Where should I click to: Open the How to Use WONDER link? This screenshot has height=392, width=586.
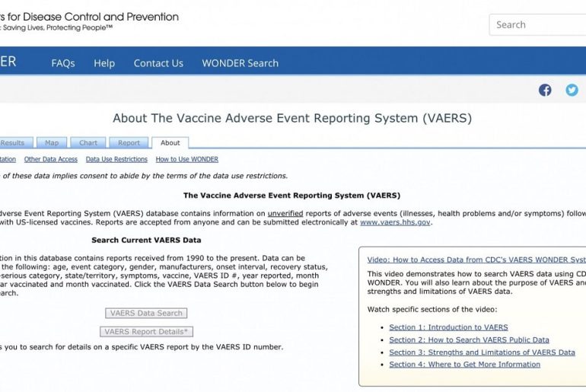[x=187, y=159]
